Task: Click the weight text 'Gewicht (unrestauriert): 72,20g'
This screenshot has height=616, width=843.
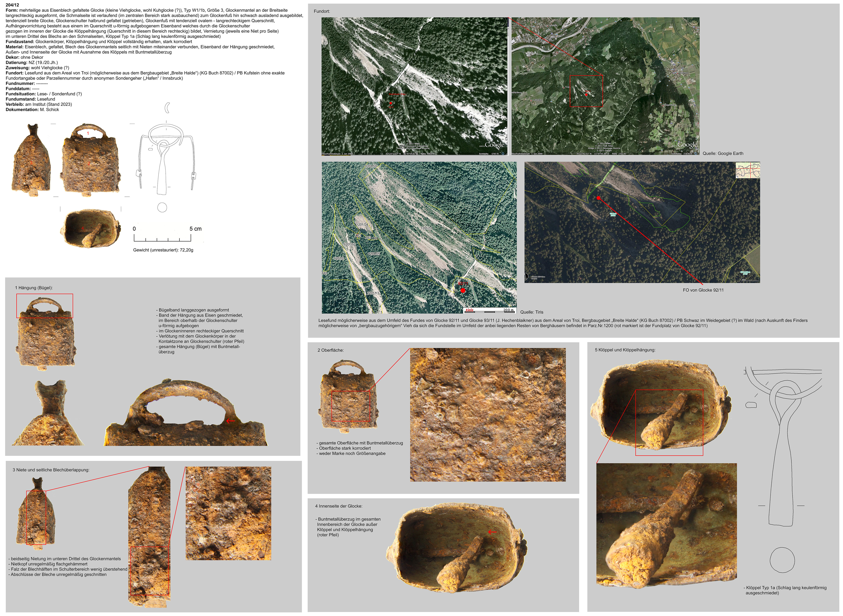Action: [163, 250]
